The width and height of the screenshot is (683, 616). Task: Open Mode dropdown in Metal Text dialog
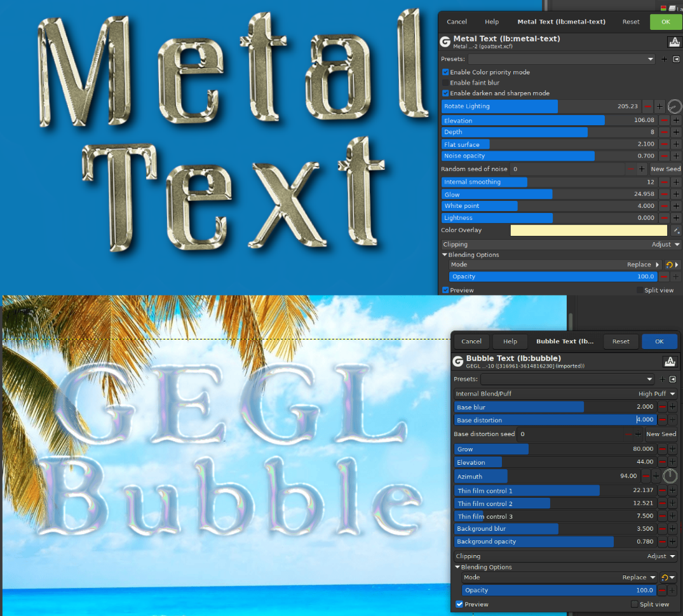(555, 264)
